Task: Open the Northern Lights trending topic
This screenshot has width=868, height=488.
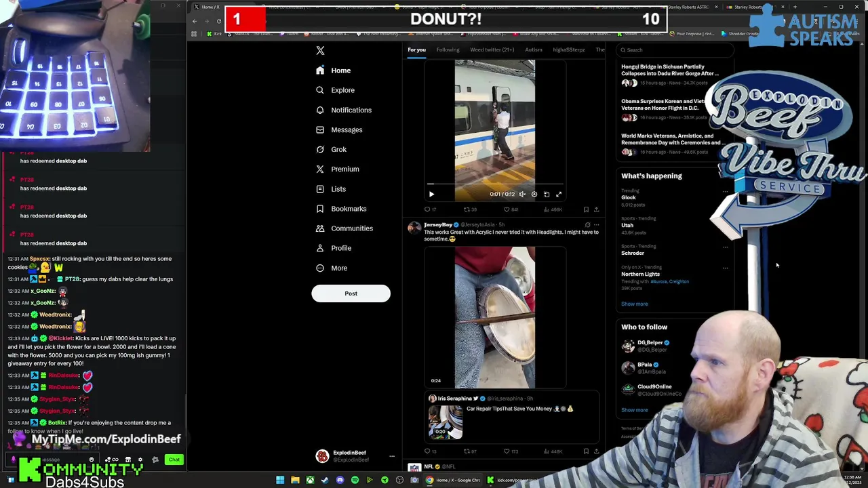Action: (640, 274)
